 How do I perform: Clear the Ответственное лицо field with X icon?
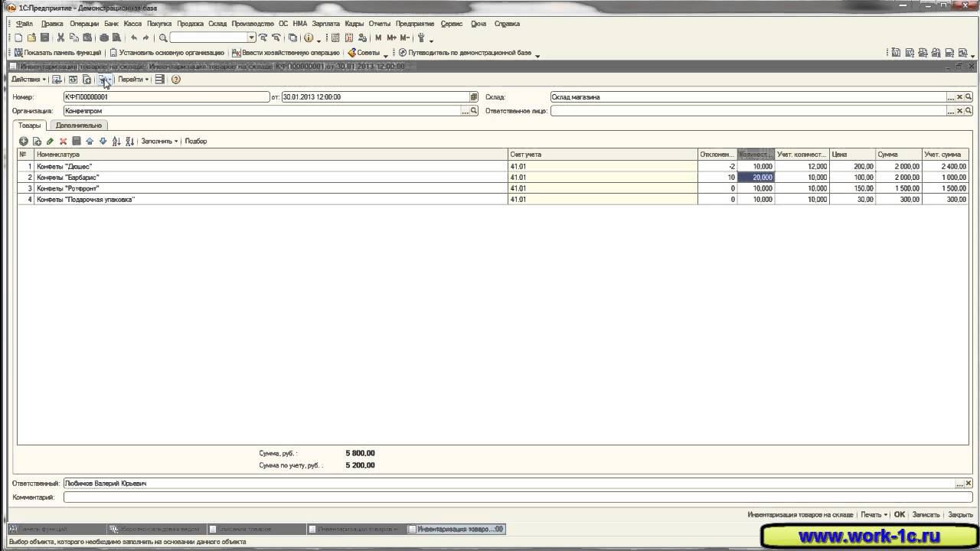[960, 111]
